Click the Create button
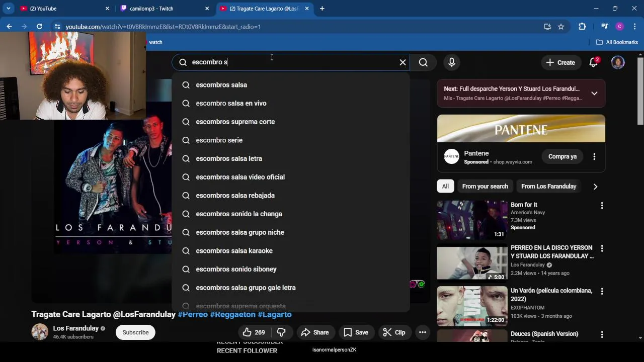The image size is (644, 362). 560,62
